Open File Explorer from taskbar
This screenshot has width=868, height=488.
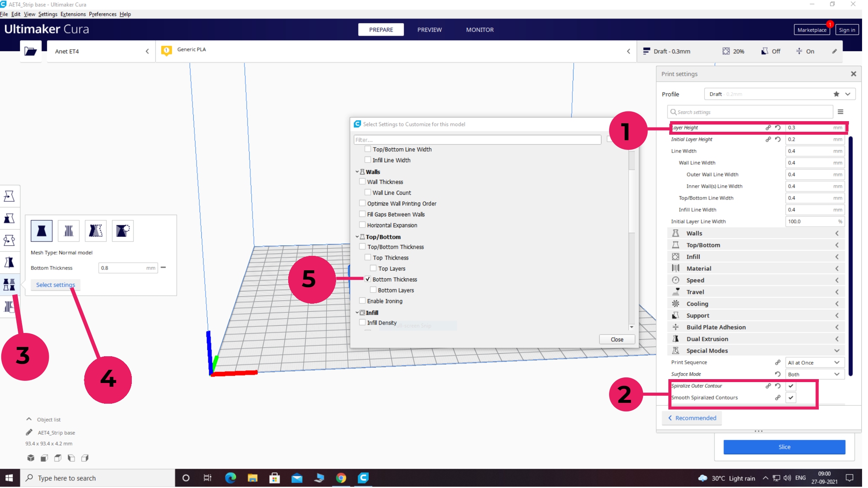pos(253,478)
